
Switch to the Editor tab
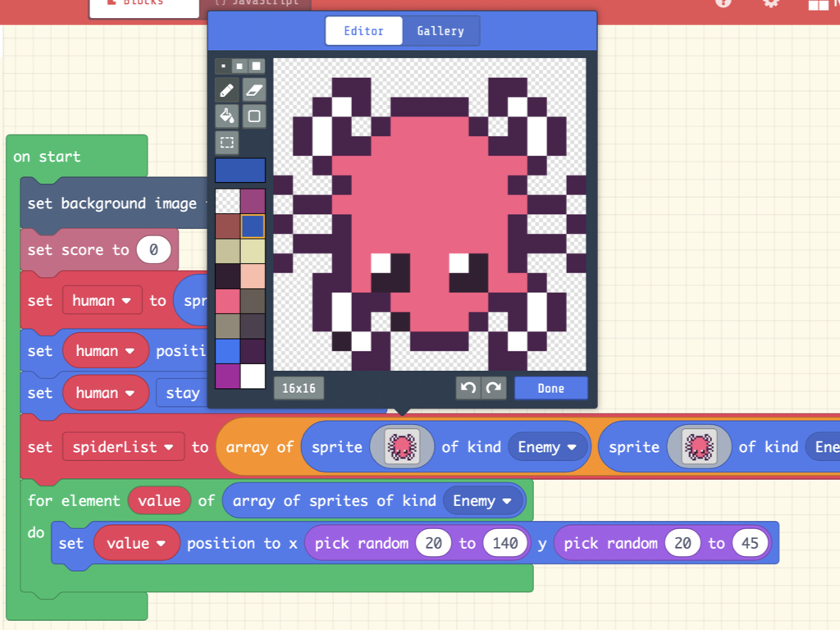click(363, 31)
